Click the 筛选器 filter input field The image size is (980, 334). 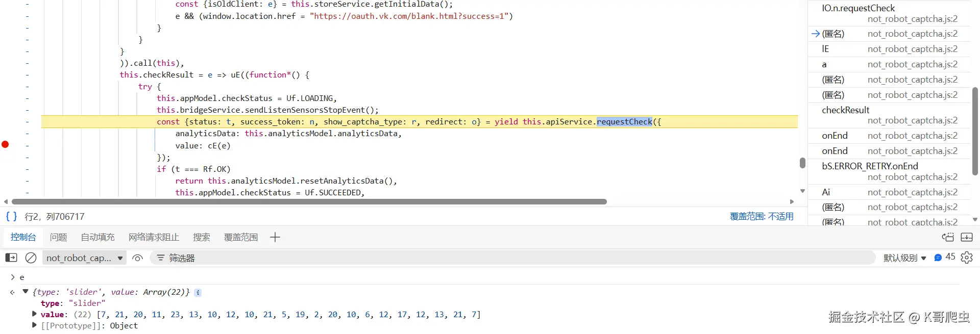[513, 258]
